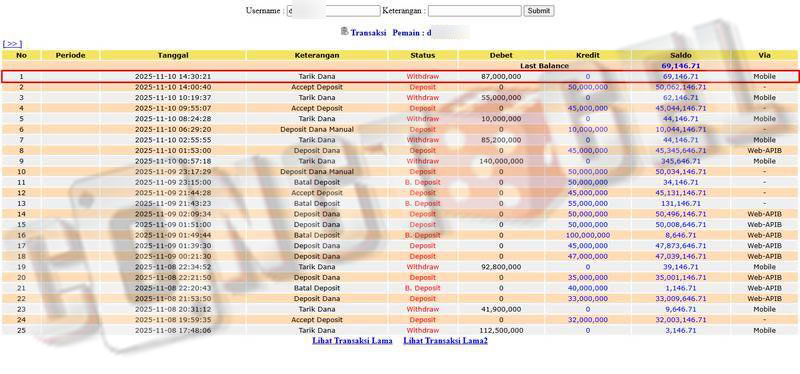This screenshot has width=800, height=374.
Task: Click the Tanggal column header
Action: pyautogui.click(x=173, y=55)
